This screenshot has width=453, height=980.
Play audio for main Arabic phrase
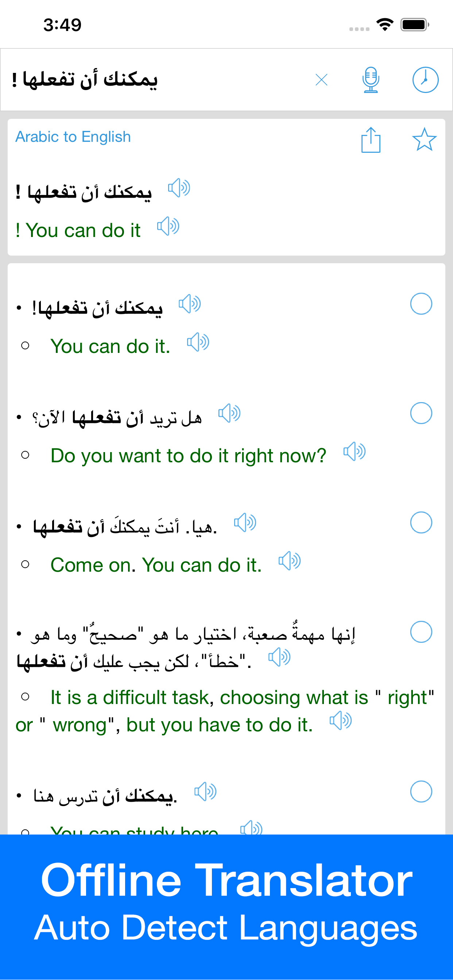pyautogui.click(x=179, y=188)
